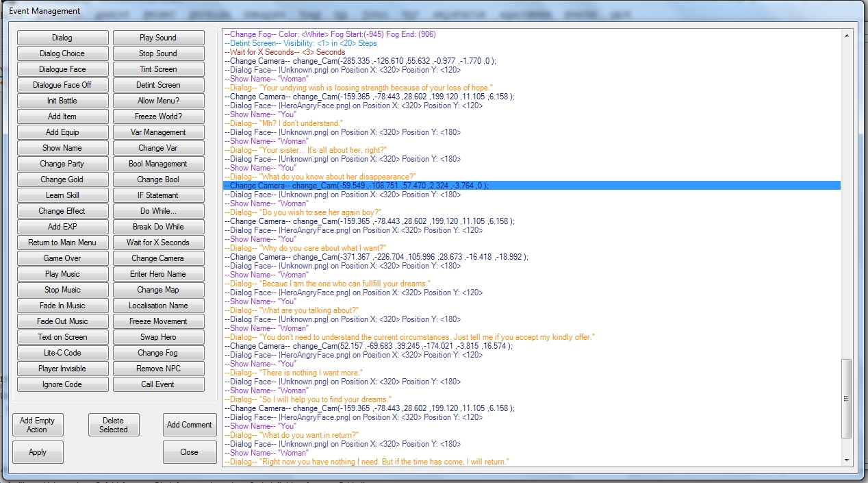Viewport: 868px width, 483px height.
Task: Select dialog line "There is nothing I want more."
Action: pyautogui.click(x=532, y=373)
